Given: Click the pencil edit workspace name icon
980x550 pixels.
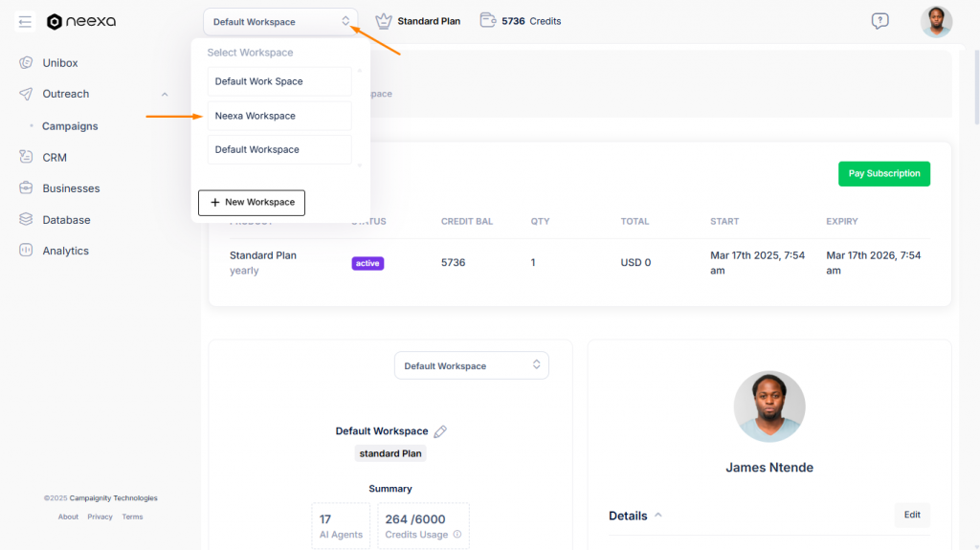Looking at the screenshot, I should (440, 431).
